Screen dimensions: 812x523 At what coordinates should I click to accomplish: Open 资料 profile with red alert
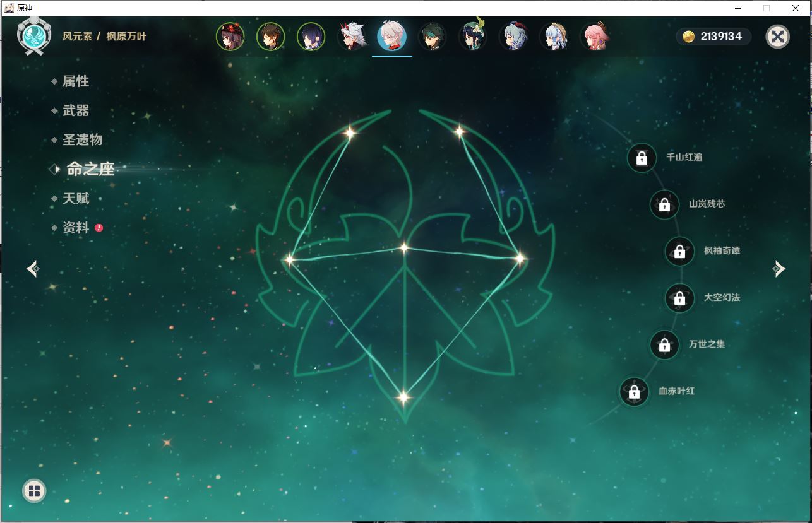pyautogui.click(x=76, y=228)
